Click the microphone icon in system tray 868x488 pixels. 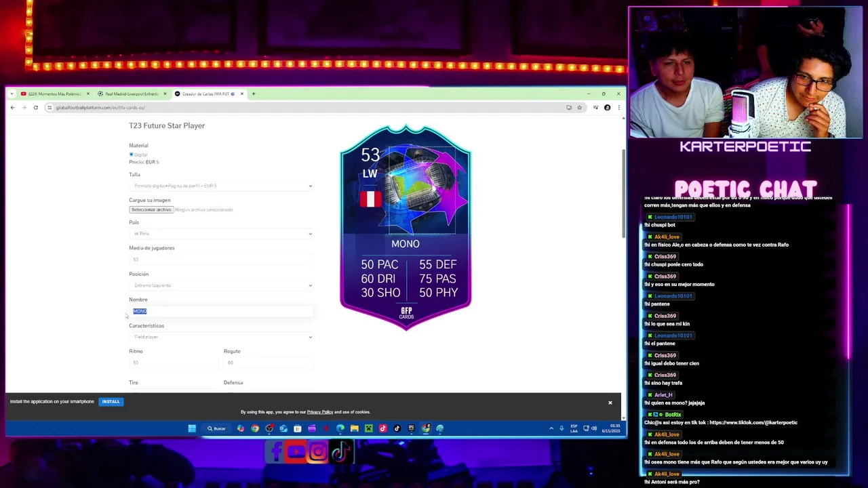(x=561, y=428)
